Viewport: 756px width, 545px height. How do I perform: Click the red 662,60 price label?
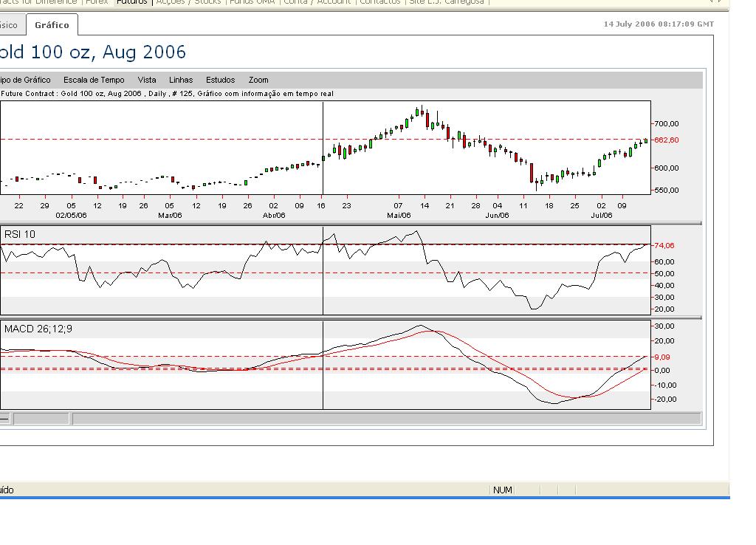[x=666, y=140]
